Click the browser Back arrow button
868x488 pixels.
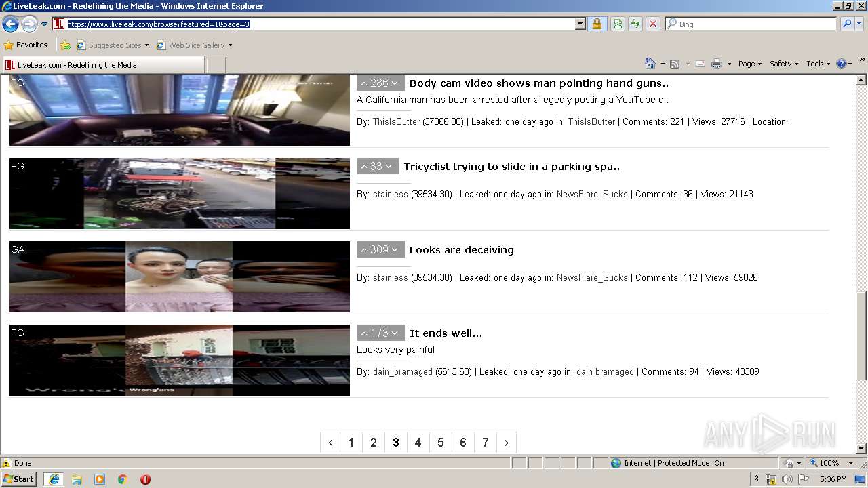click(10, 24)
